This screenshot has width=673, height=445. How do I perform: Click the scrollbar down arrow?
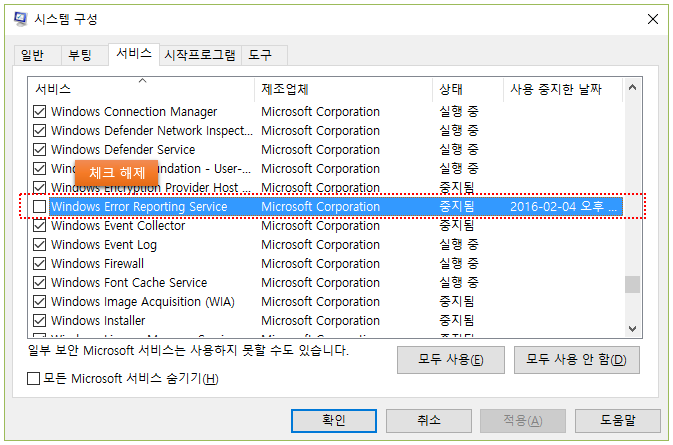(632, 329)
